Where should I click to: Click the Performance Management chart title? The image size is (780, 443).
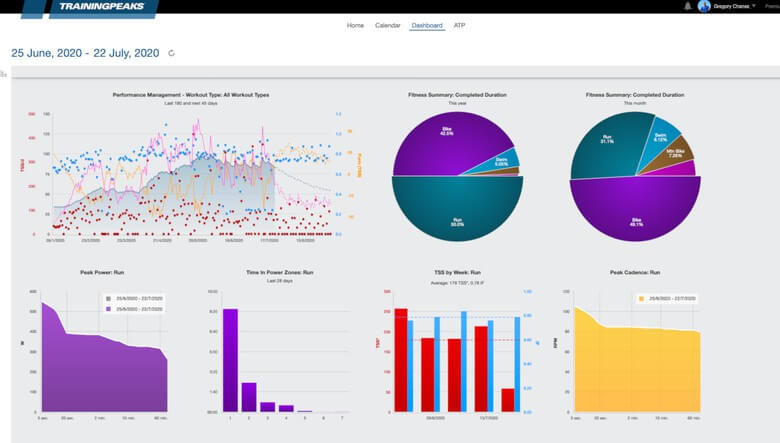coord(191,94)
